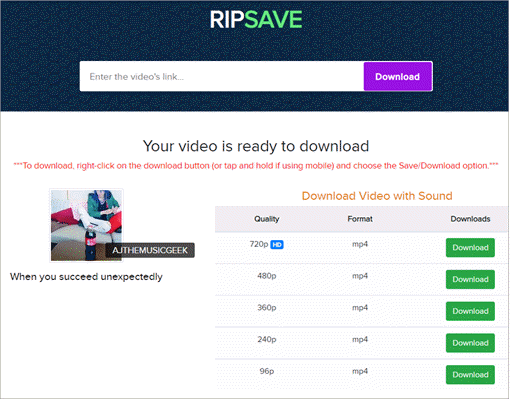Click the 96p quality cell
This screenshot has width=510, height=400.
point(267,371)
